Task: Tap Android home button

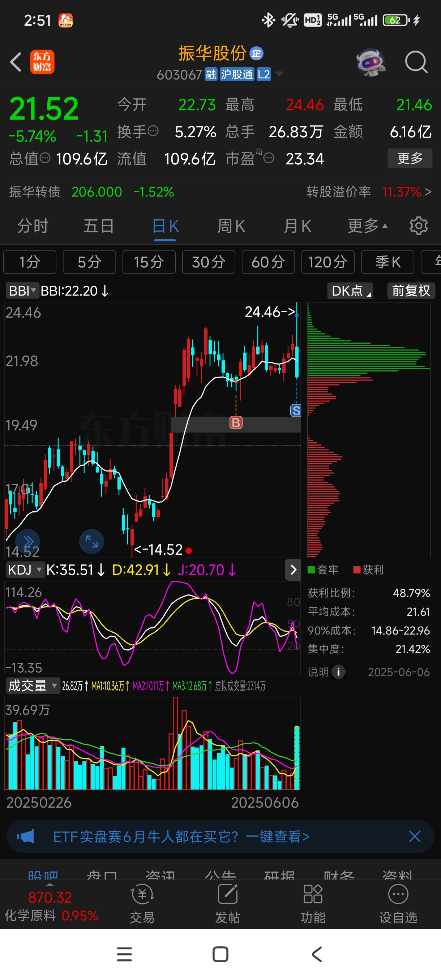Action: pos(220,954)
